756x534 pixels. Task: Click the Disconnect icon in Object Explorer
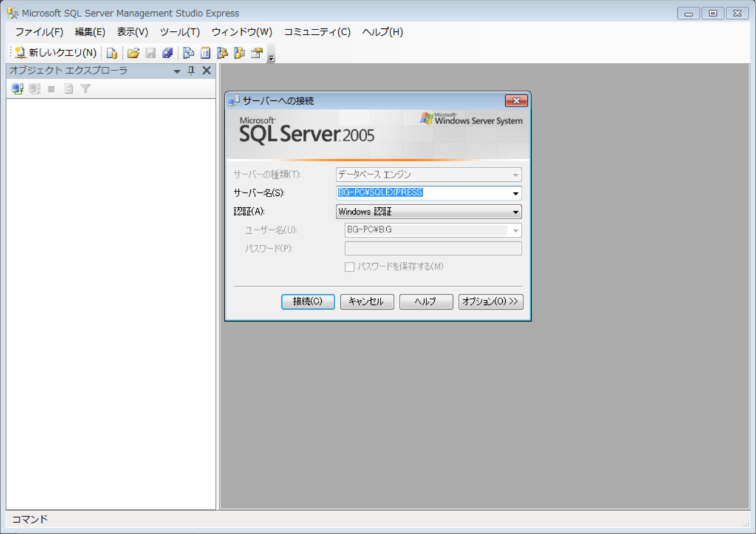pos(35,89)
